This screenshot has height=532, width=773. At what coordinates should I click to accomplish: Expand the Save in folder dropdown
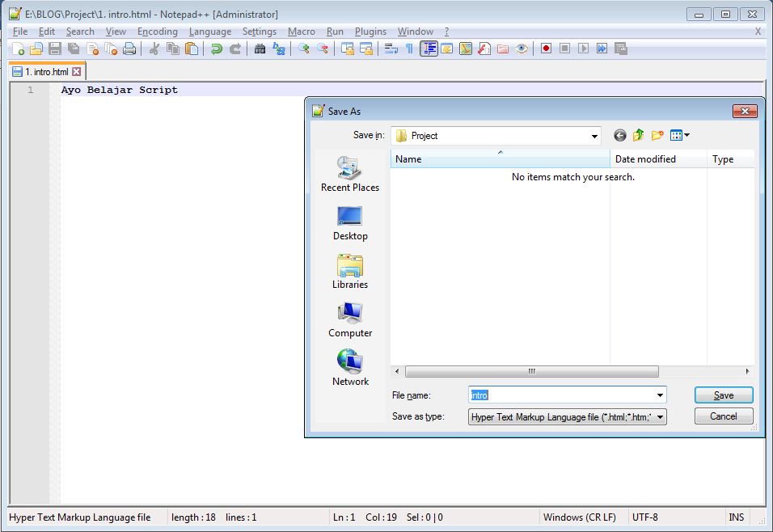pos(594,136)
